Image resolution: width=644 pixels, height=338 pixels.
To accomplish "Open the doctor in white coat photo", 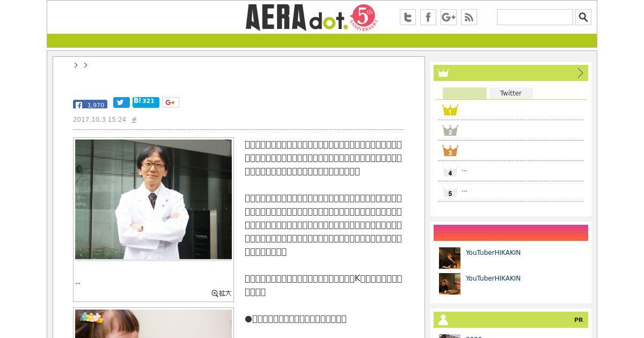I will pyautogui.click(x=153, y=200).
